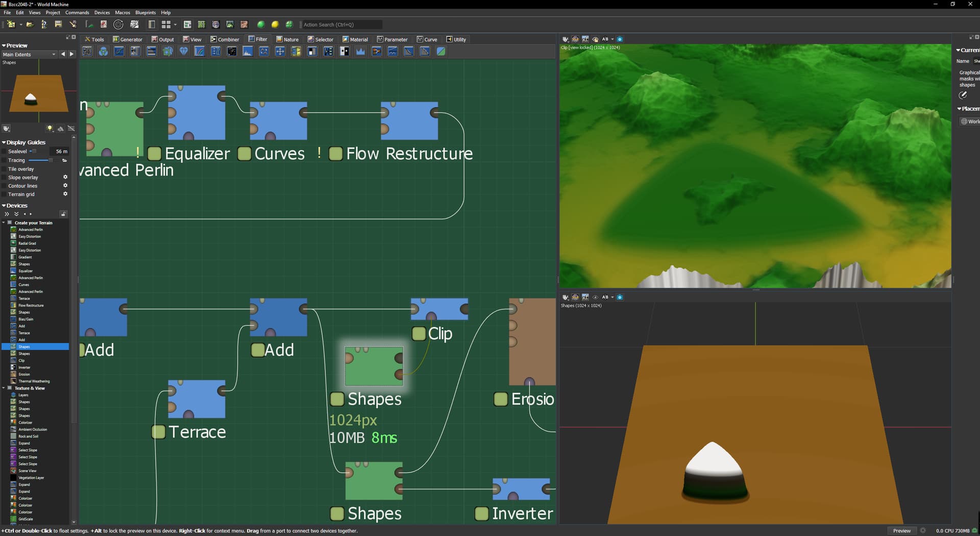980x536 pixels.
Task: Open Slope overlay gear settings
Action: click(x=65, y=177)
